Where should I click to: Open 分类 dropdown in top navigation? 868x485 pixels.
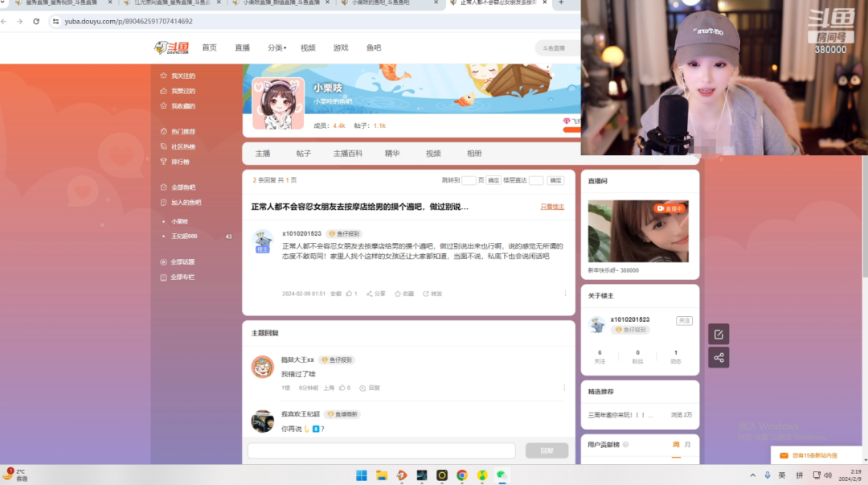click(276, 47)
